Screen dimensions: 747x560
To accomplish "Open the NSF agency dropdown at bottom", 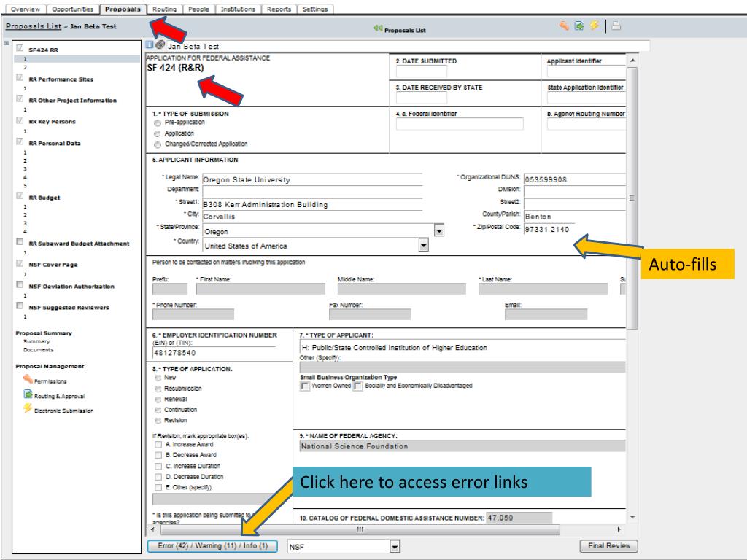I will pos(395,547).
